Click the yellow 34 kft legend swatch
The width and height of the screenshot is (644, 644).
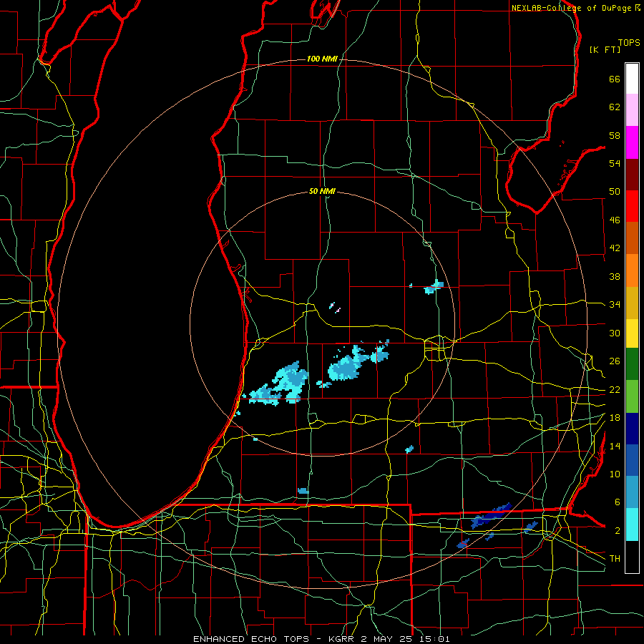[x=632, y=333]
